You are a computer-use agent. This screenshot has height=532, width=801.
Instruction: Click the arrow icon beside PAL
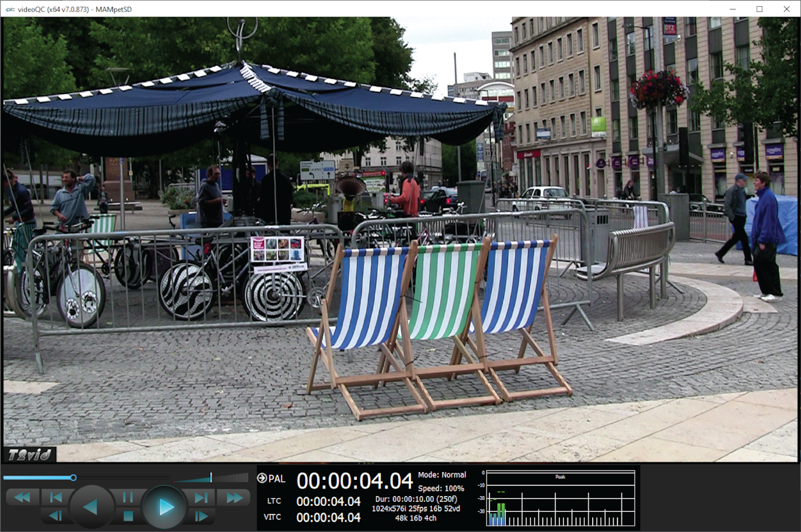262,478
